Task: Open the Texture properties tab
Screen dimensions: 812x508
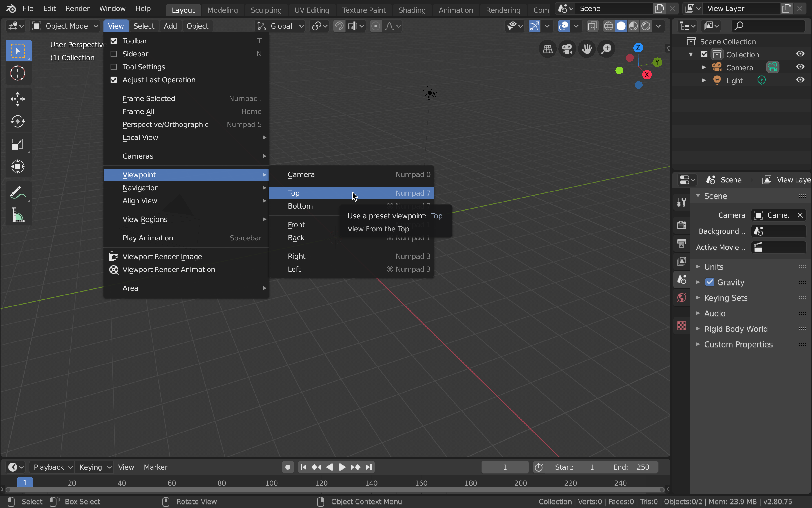Action: tap(681, 326)
